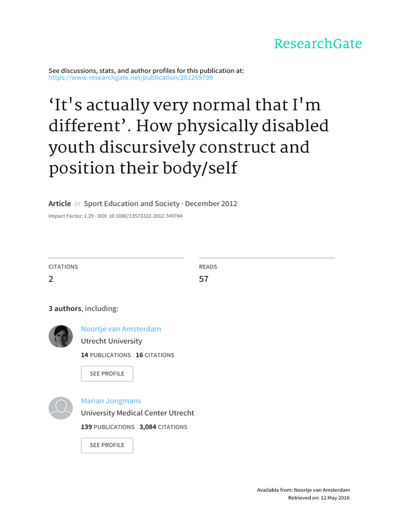Open Marian Jongmans author name link
The width and height of the screenshot is (399, 532).
111,401
